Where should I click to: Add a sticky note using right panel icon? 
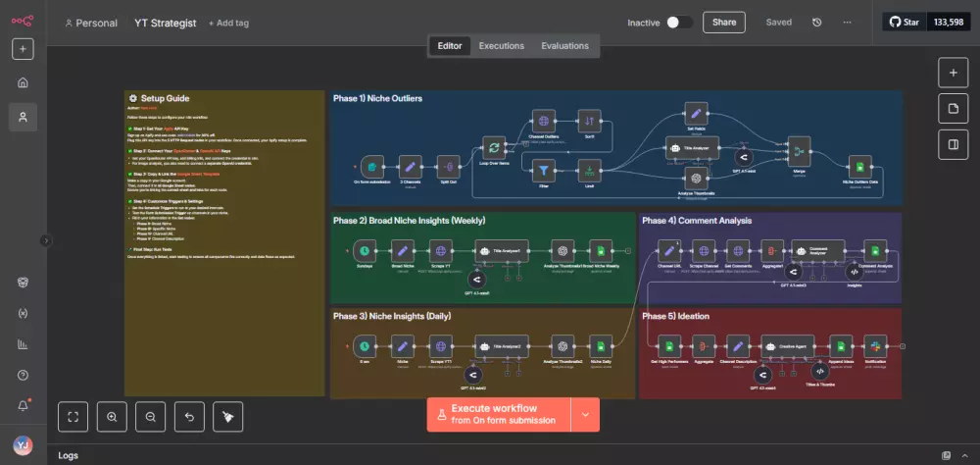(x=954, y=108)
